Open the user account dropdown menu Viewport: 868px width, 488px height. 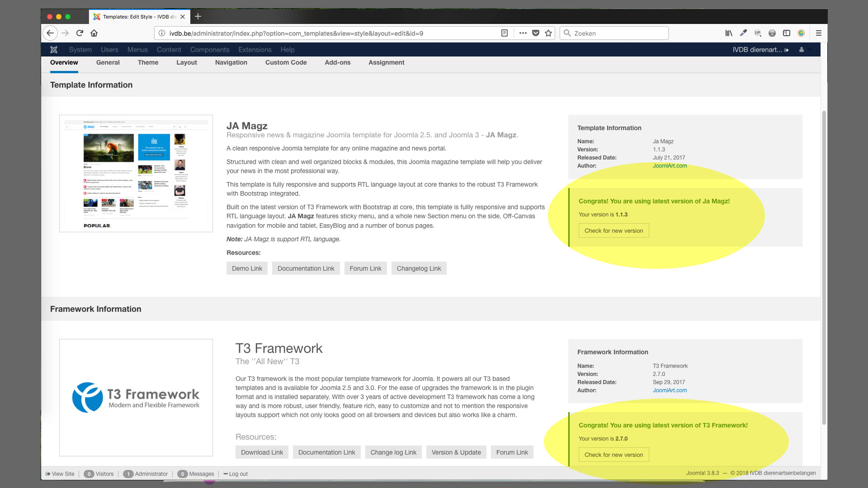pyautogui.click(x=804, y=50)
